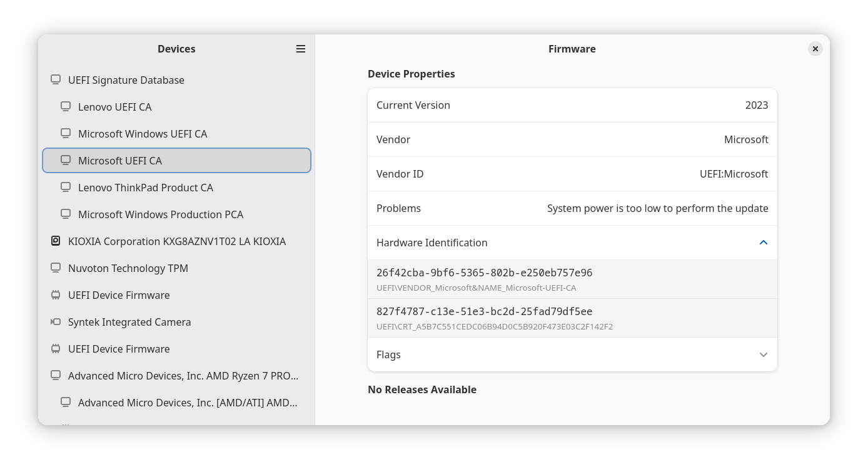
Task: Select Nuvoton Technology TPM device
Action: [176, 268]
